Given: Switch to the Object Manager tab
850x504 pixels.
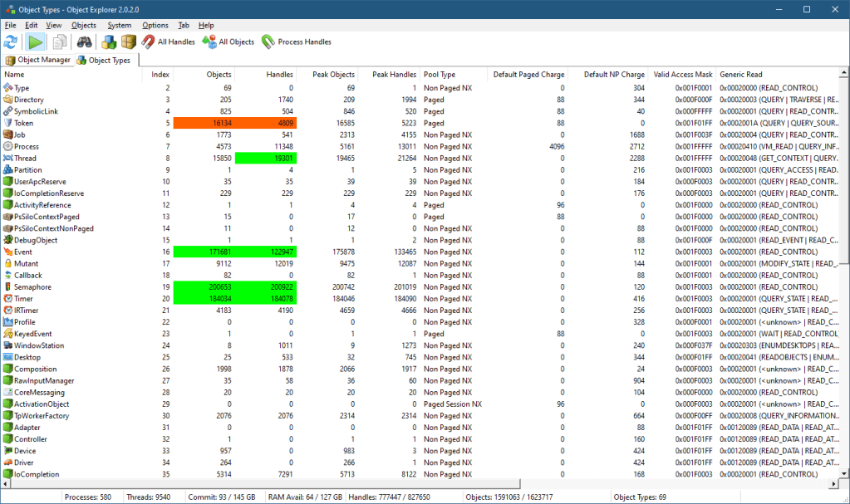Looking at the screenshot, I should [38, 60].
